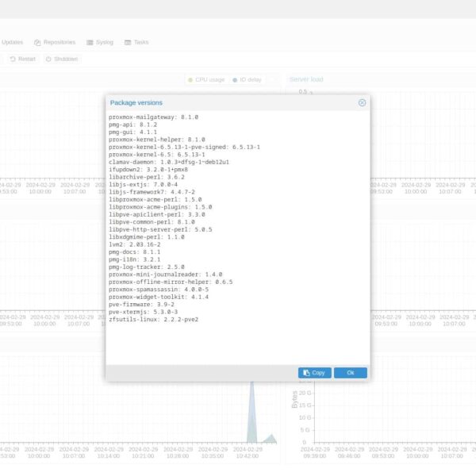476x476 pixels.
Task: Click the proxmox-mini-journalreader: 1.4.0 line
Action: [166, 274]
